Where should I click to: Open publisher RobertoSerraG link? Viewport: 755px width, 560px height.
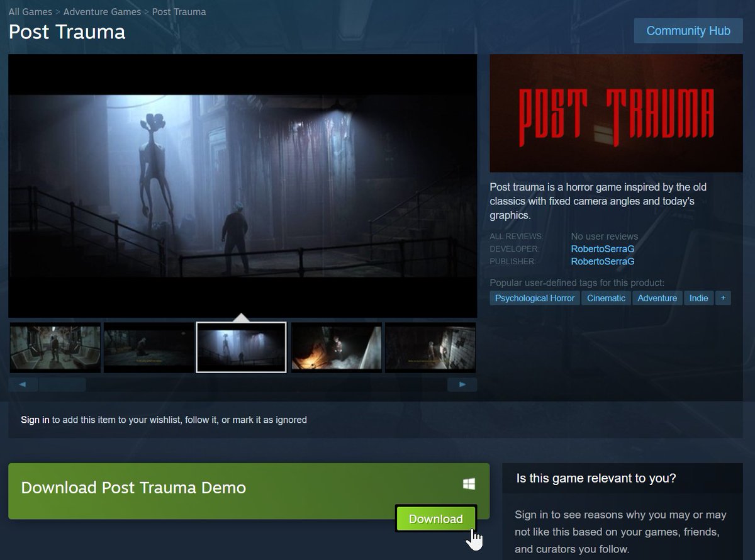point(602,261)
